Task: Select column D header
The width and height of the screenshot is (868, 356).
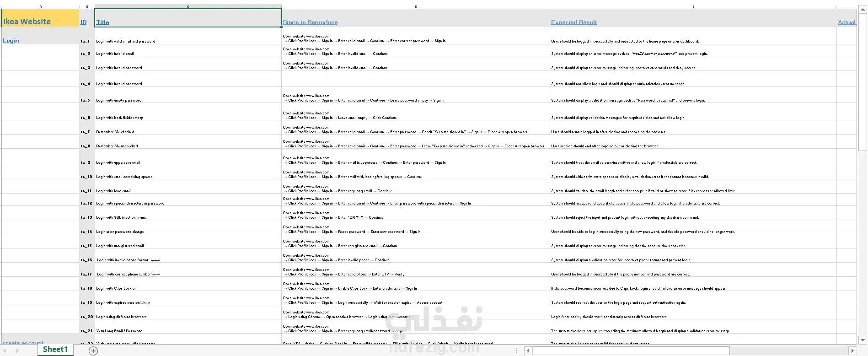Action: [416, 6]
